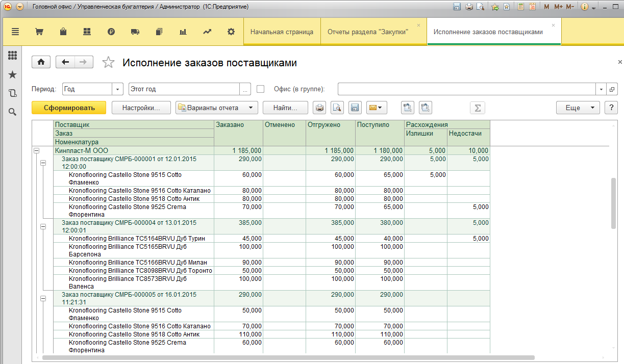Close the Отчеты раздела "Закупки" tab
Image resolution: width=624 pixels, height=364 pixels.
point(419,25)
